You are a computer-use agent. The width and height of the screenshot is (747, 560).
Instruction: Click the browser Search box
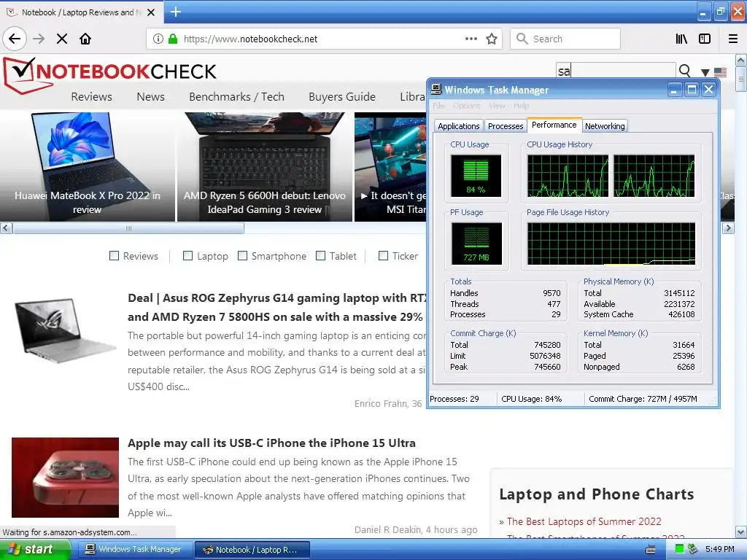coord(565,39)
